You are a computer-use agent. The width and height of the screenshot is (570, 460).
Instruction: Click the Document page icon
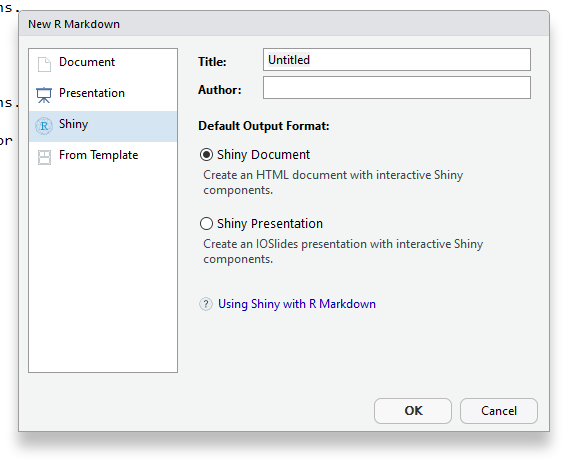pos(44,64)
